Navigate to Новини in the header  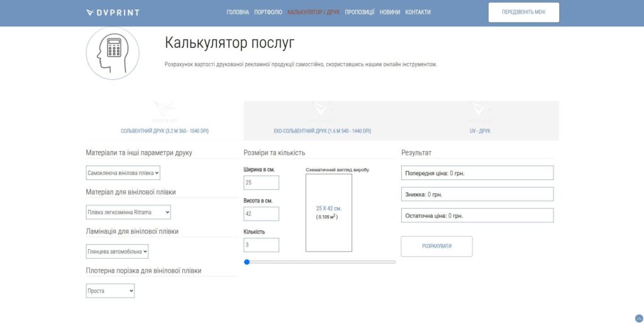tap(389, 13)
